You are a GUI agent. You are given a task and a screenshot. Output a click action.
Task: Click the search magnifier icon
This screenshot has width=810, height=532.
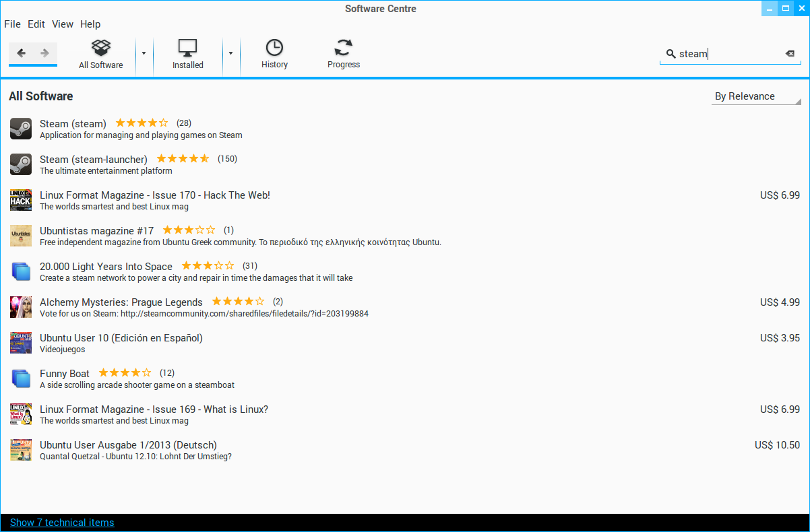pyautogui.click(x=671, y=54)
